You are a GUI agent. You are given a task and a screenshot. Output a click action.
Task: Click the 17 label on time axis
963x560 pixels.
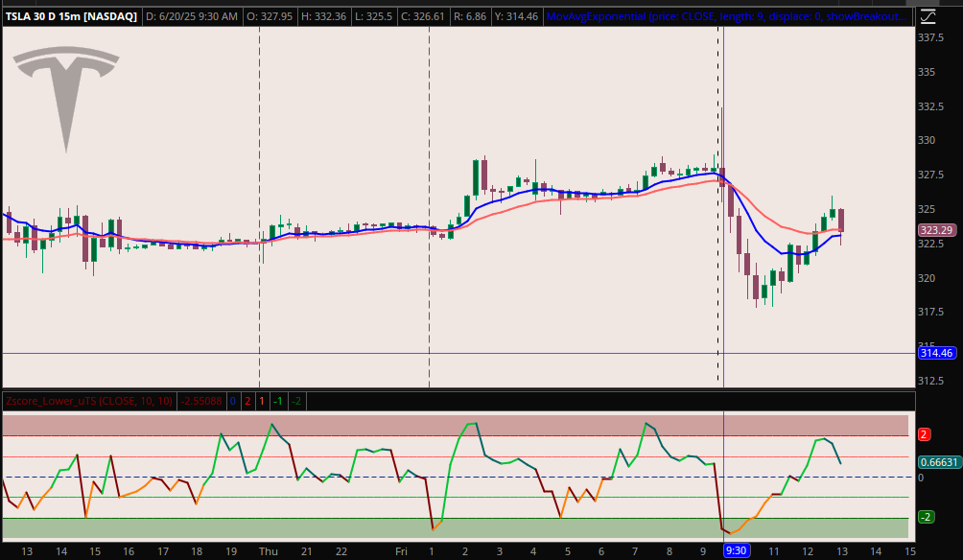click(163, 551)
